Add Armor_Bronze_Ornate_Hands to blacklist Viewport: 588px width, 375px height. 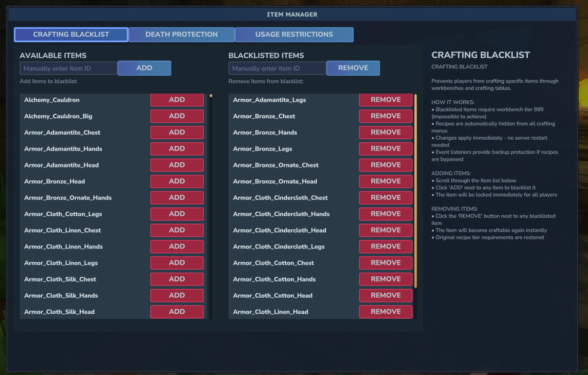[177, 198]
